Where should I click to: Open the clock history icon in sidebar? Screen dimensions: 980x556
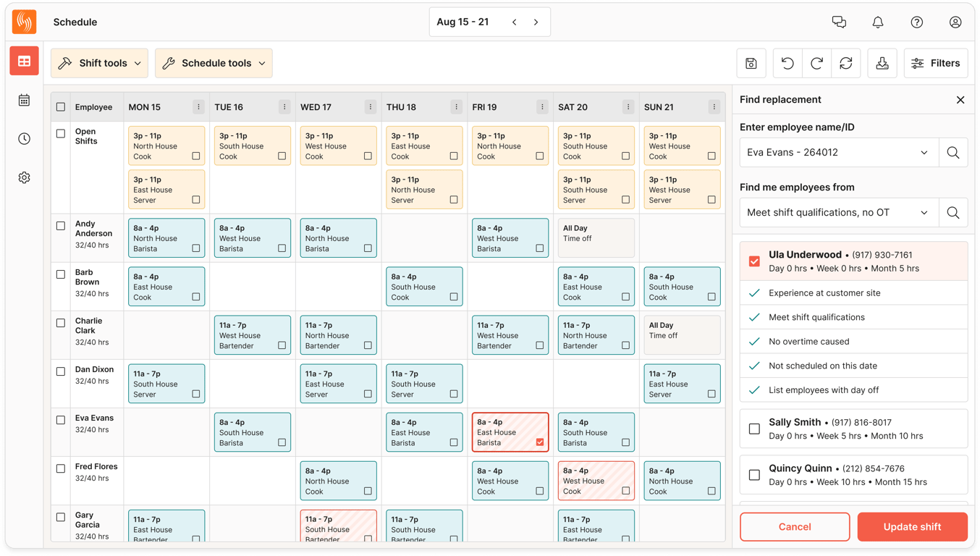[24, 138]
